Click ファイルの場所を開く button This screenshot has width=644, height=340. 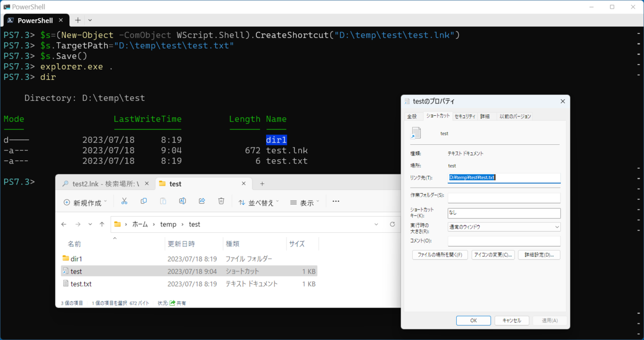pos(441,255)
